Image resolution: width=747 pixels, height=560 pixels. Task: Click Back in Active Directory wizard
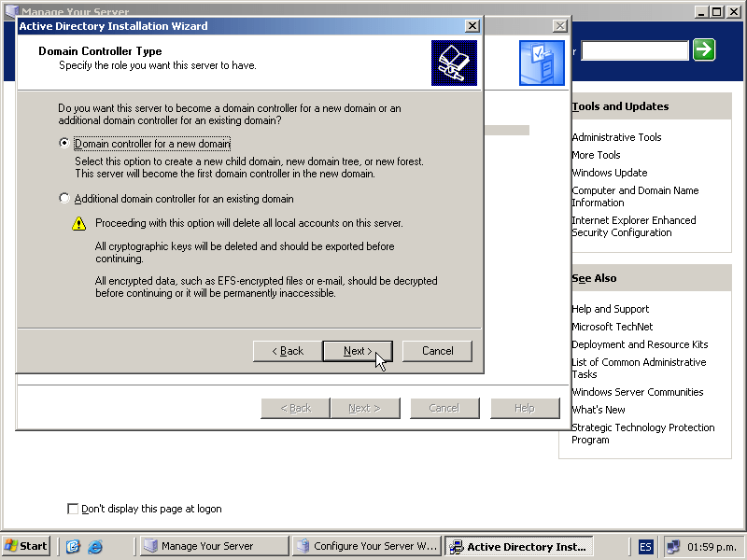(288, 351)
